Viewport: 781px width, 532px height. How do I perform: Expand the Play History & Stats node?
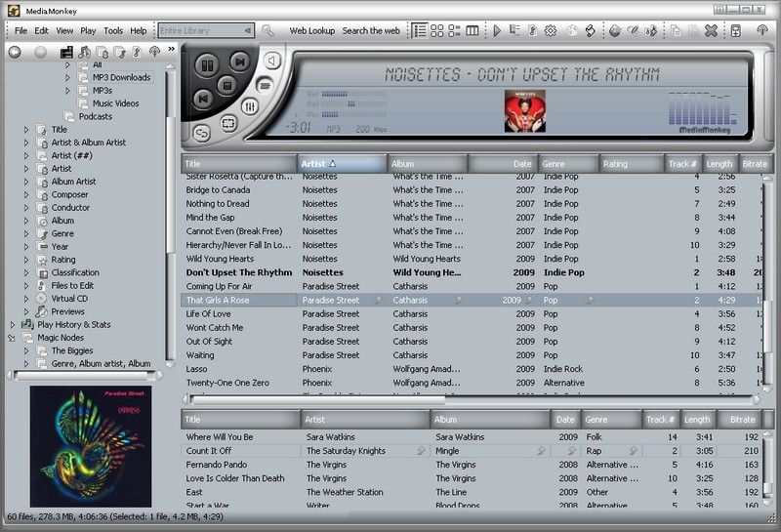click(x=13, y=324)
